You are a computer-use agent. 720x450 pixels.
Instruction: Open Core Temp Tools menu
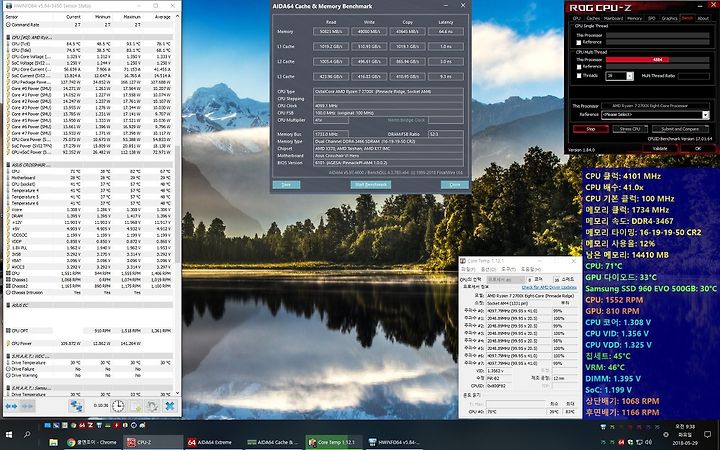[x=508, y=269]
